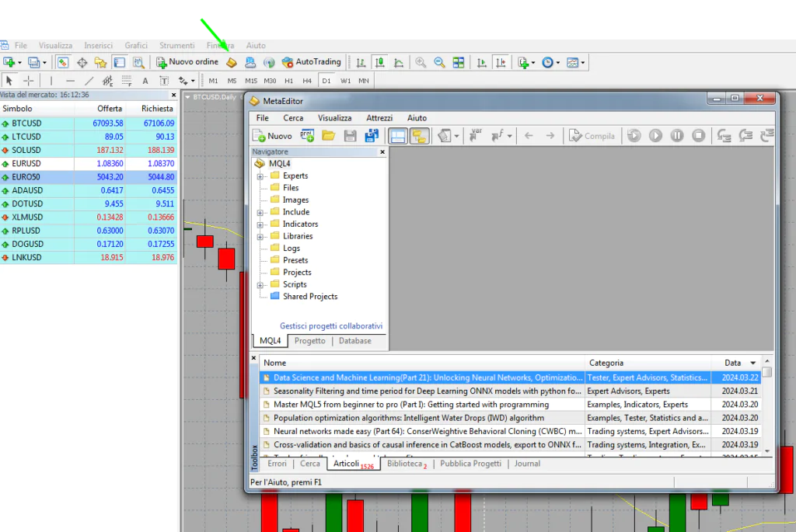Open the signals broadcast icon beside AutoTrading

269,62
